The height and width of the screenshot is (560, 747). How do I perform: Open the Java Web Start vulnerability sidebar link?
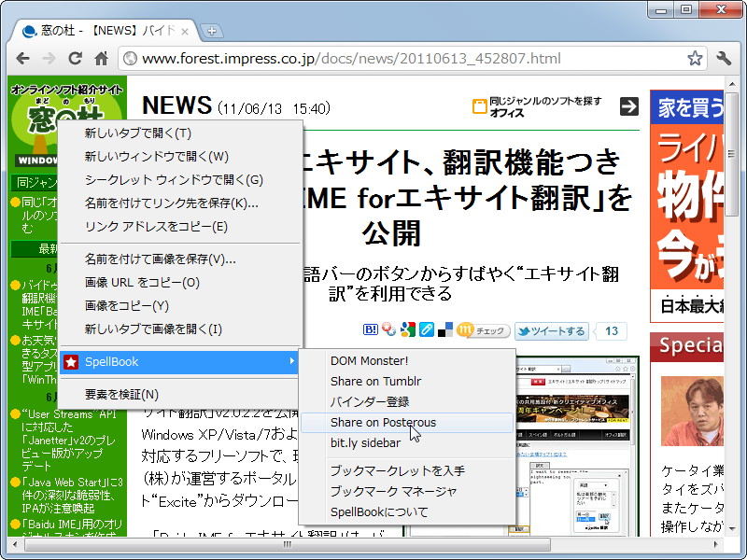[72, 495]
